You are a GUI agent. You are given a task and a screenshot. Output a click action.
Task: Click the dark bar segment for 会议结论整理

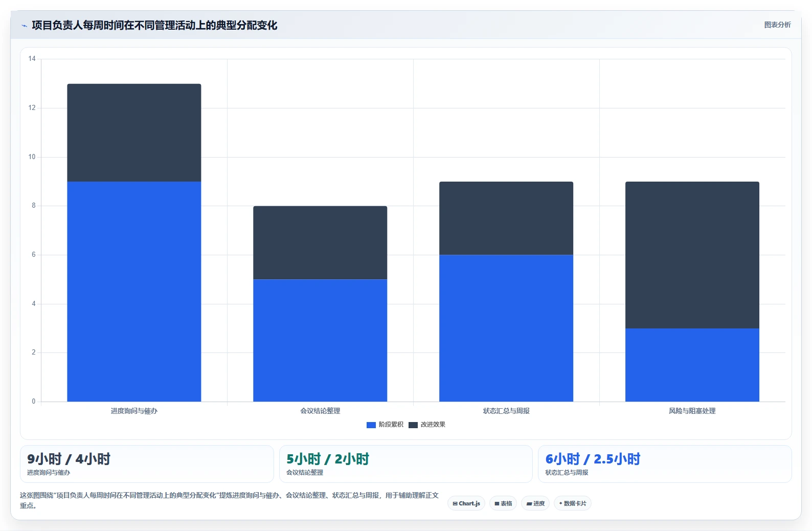(320, 242)
